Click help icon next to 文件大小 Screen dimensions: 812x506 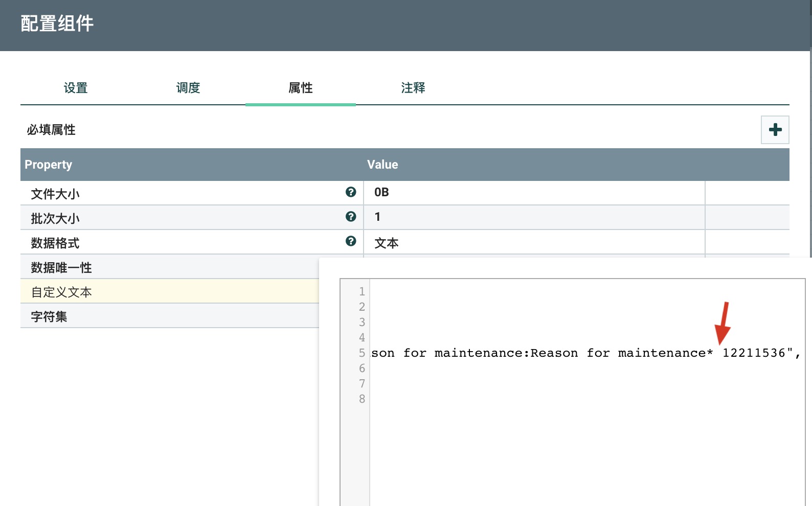pos(351,192)
